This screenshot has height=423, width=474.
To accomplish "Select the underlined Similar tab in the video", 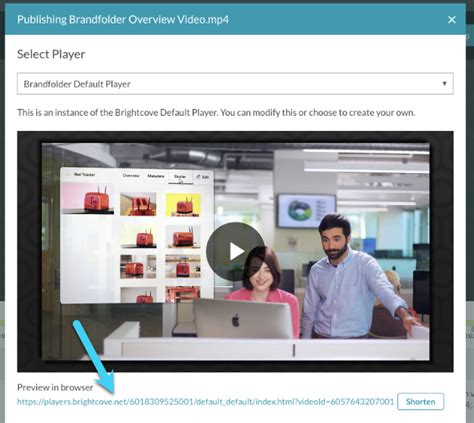I will [180, 177].
